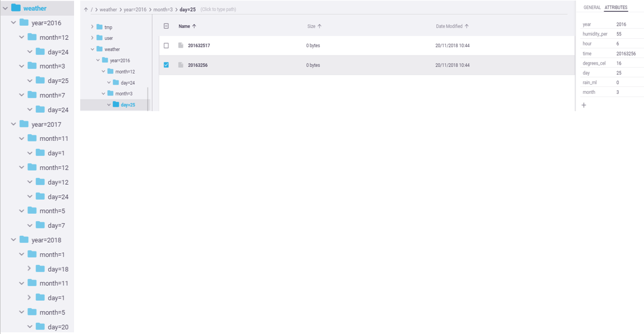Screen dimensions: 644x334
Task: Click the tmp folder icon in the tree panel
Action: tap(100, 27)
